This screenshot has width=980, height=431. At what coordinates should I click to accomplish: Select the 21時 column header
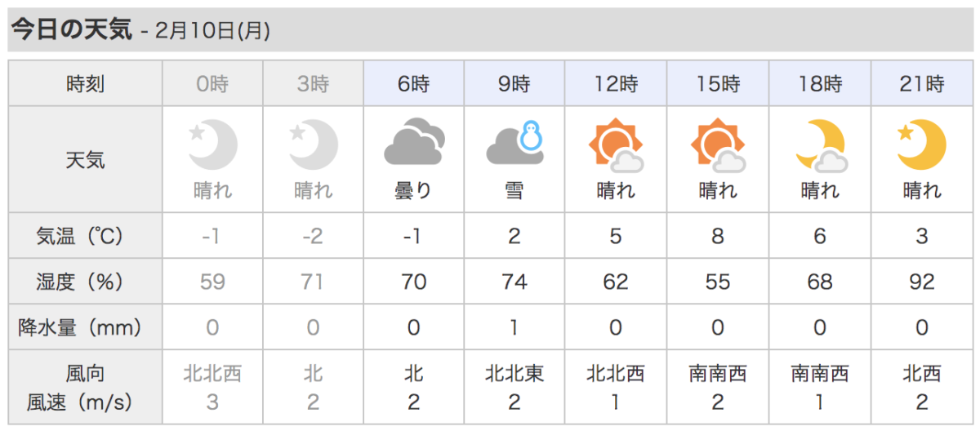click(x=923, y=83)
